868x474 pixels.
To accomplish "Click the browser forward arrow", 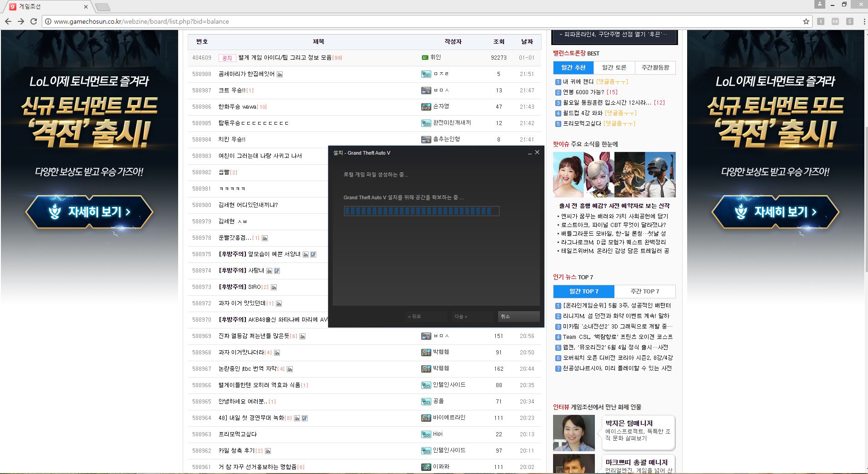I will [21, 21].
